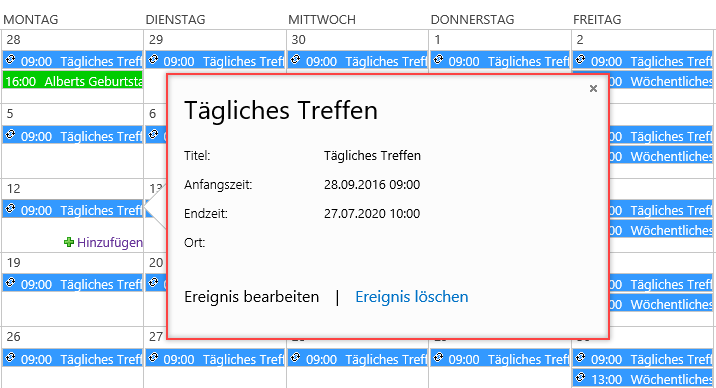716x388 pixels.
Task: Open Wöchentliches event below Friday 2
Action: [661, 81]
